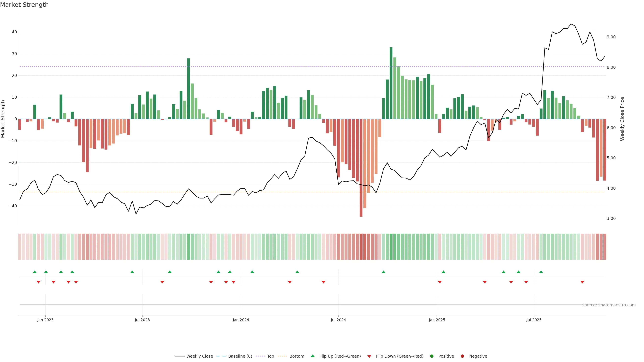Click the Jul 2025 x-axis label

coord(534,320)
